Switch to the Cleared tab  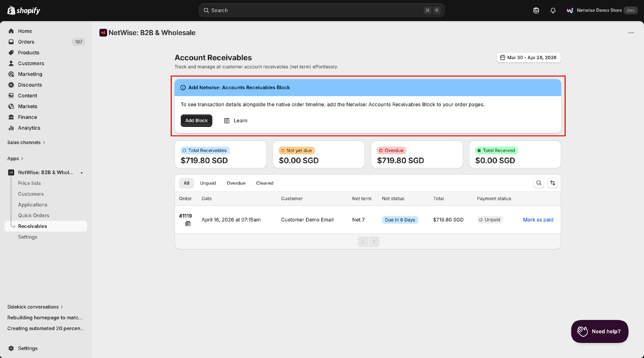[x=264, y=183]
